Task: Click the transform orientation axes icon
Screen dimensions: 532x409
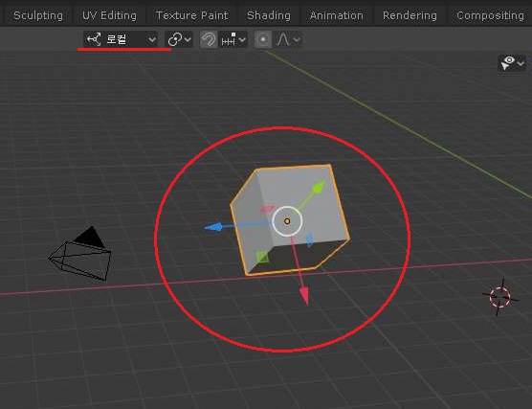Action: coord(94,39)
